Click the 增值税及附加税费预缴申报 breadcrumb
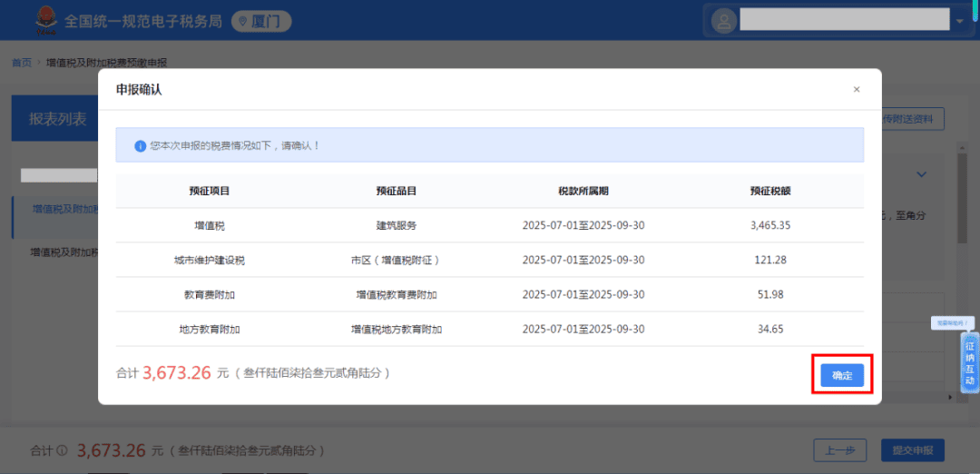Viewport: 980px width, 474px height. [106, 63]
